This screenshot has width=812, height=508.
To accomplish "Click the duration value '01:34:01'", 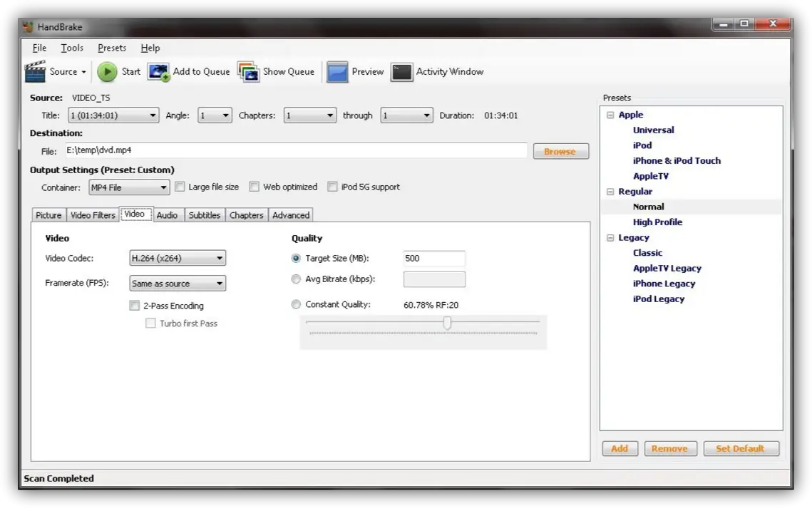I will click(500, 115).
